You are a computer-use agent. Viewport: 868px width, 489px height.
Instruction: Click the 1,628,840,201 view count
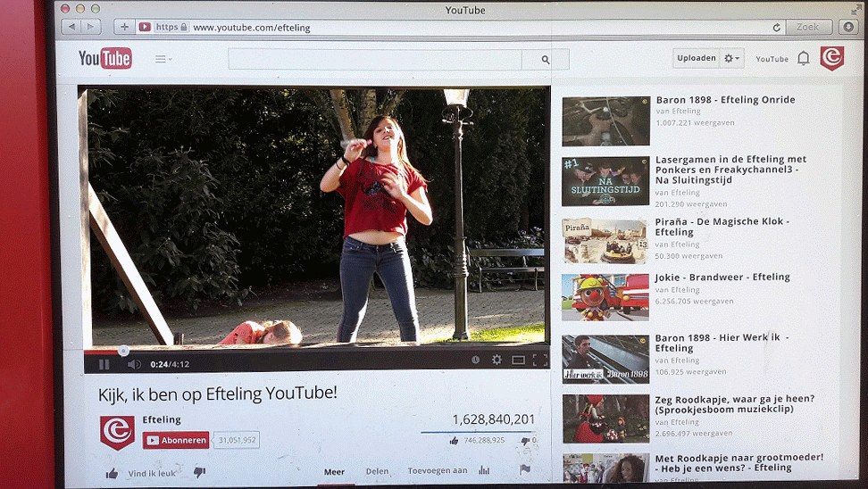pos(493,419)
